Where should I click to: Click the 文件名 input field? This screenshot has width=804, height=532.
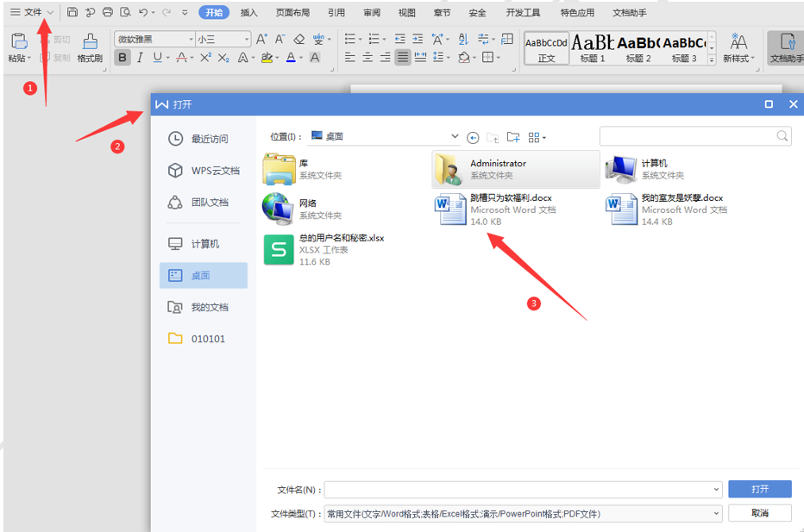click(x=523, y=490)
